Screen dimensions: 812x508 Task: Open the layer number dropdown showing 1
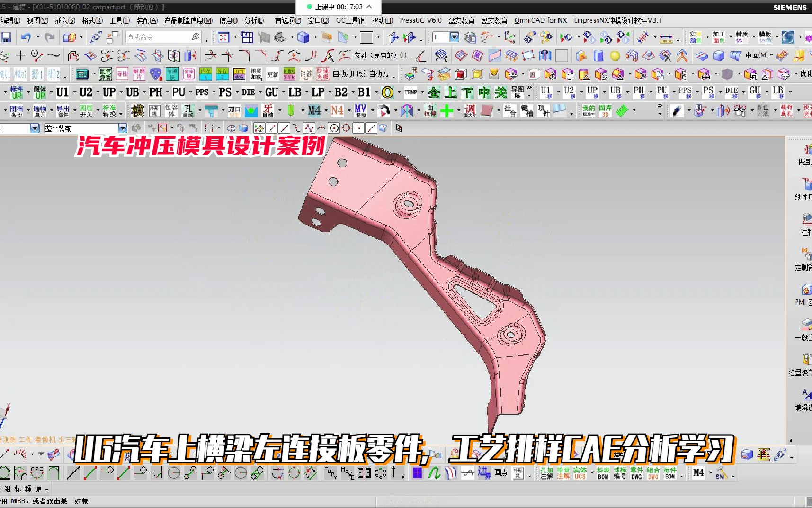454,37
